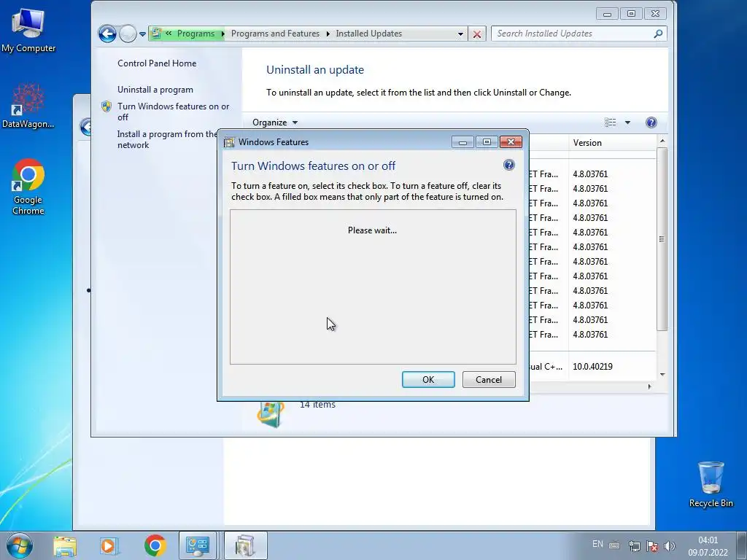
Task: Launch Google Chrome from the desktop
Action: [x=28, y=186]
